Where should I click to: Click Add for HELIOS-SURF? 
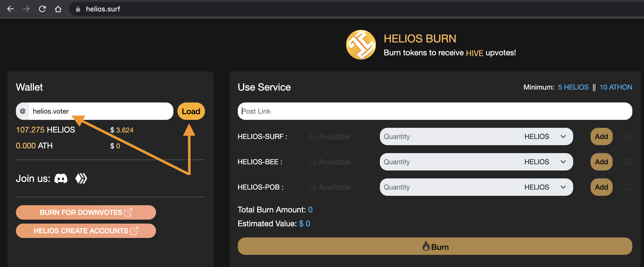point(601,137)
